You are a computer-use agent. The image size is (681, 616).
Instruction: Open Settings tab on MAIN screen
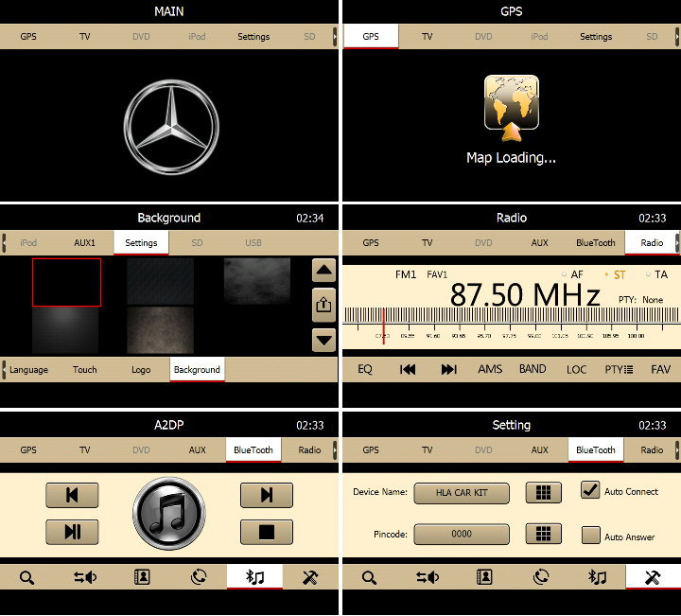pyautogui.click(x=253, y=37)
